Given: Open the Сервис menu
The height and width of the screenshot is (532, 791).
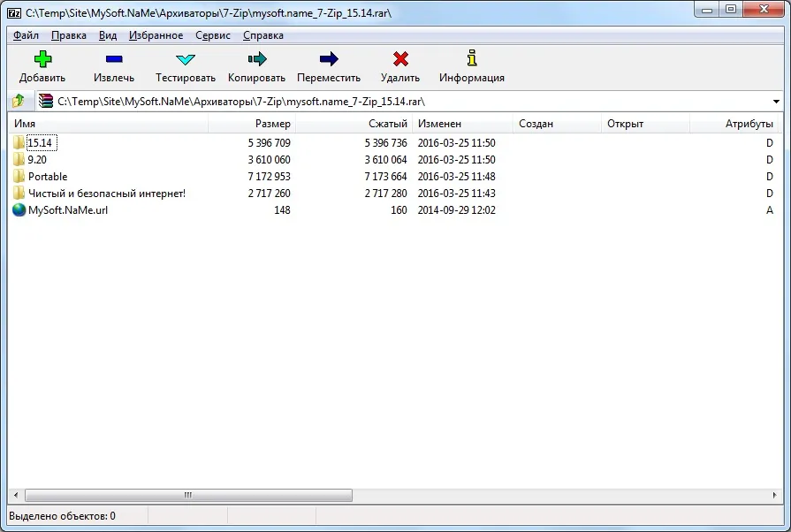Looking at the screenshot, I should click(213, 35).
